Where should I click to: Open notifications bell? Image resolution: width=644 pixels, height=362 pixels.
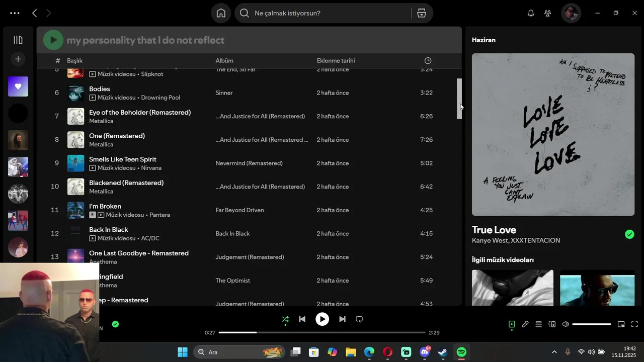[531, 13]
